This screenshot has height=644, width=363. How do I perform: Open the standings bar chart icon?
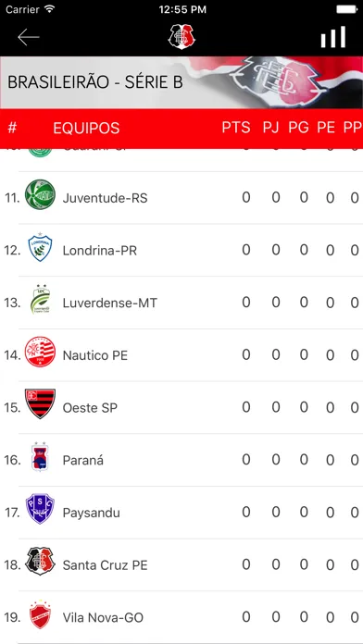pyautogui.click(x=333, y=37)
